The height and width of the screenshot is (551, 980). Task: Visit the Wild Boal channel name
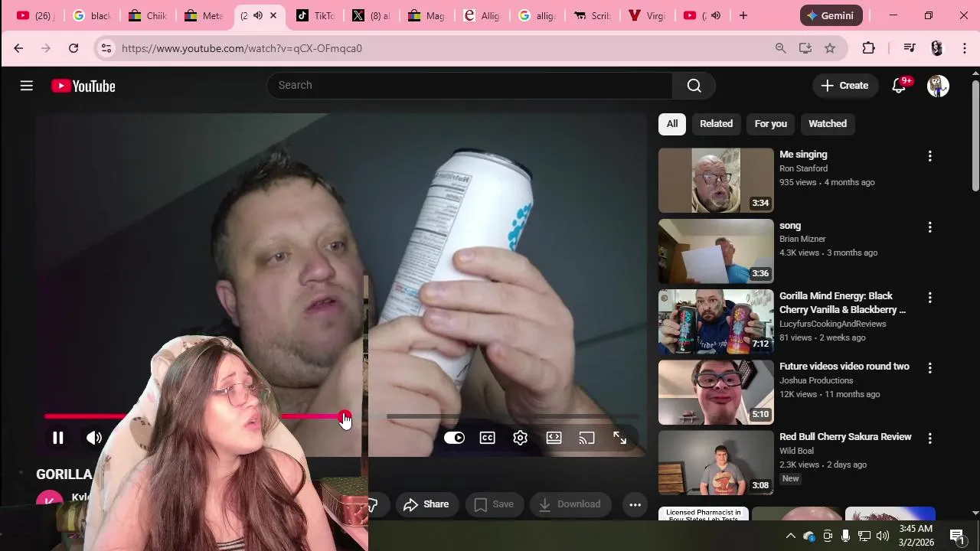point(796,451)
